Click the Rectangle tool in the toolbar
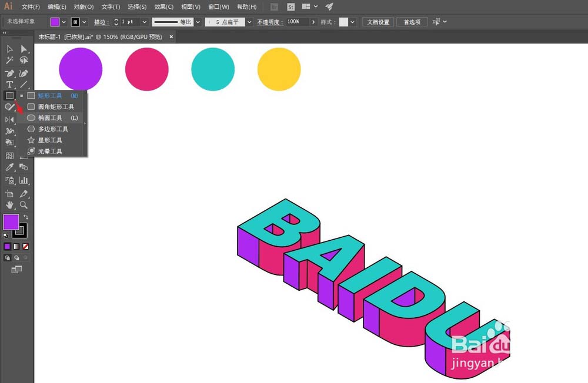The height and width of the screenshot is (383, 588). pos(9,96)
